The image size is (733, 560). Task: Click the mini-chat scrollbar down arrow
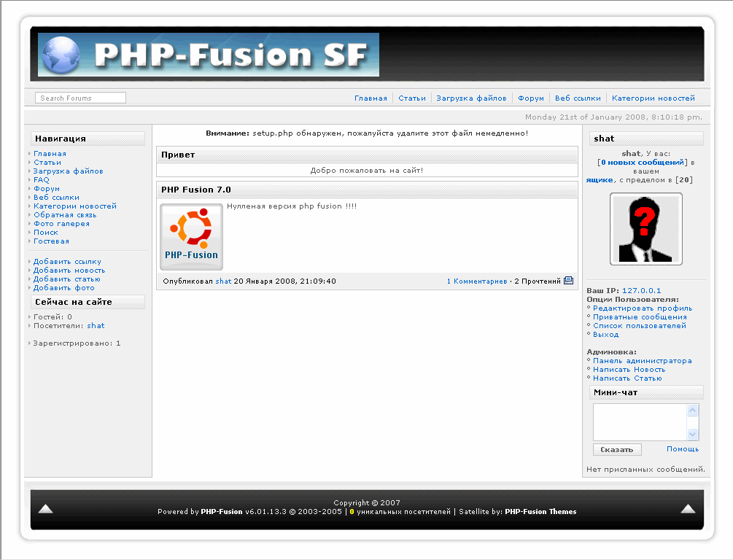click(693, 435)
